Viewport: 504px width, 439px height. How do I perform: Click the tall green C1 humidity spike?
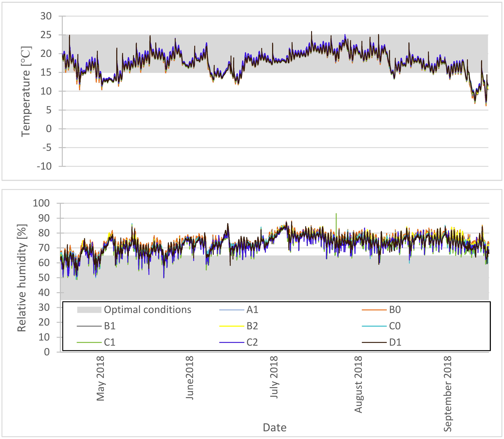click(x=336, y=222)
